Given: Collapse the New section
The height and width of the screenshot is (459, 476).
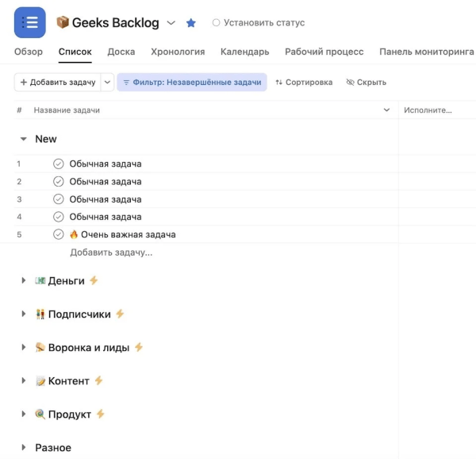Looking at the screenshot, I should [24, 139].
